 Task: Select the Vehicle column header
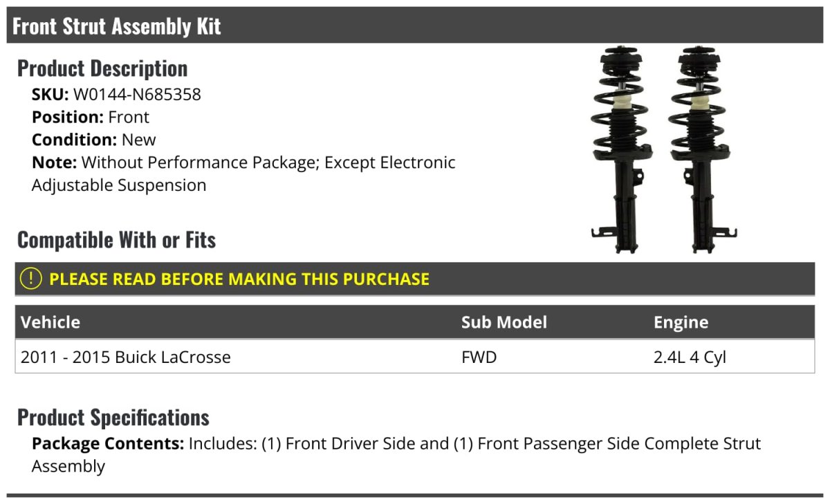[x=50, y=322]
